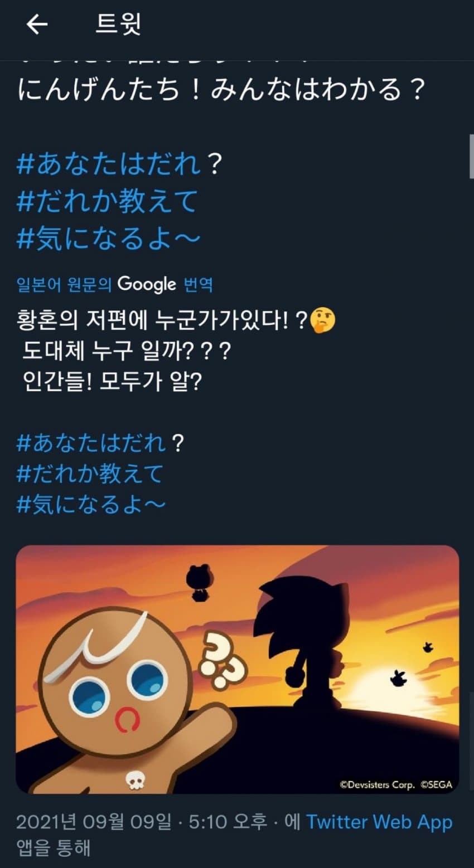The height and width of the screenshot is (868, 474).
Task: Tap the 일본어 원문의 translation label
Action: tap(64, 285)
